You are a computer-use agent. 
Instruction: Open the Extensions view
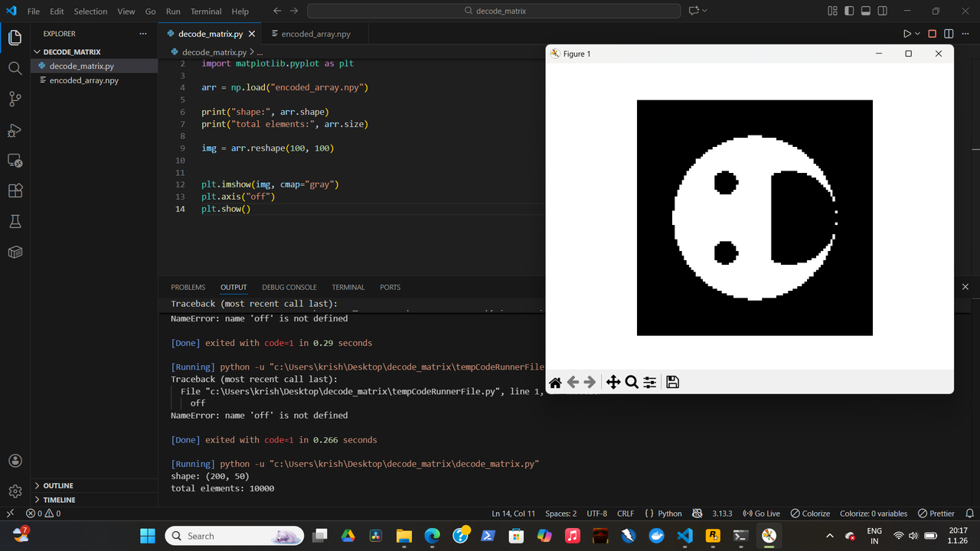[15, 191]
